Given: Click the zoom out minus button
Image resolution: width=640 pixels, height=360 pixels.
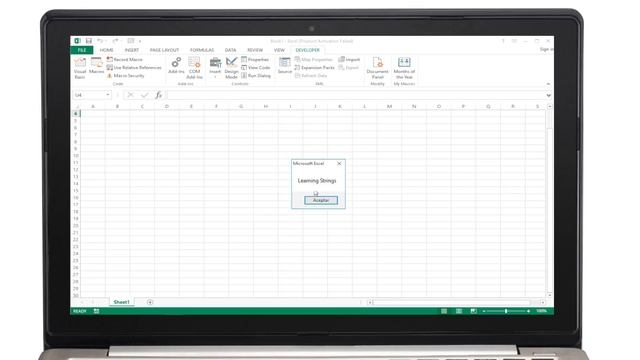Looking at the screenshot, I should (484, 311).
